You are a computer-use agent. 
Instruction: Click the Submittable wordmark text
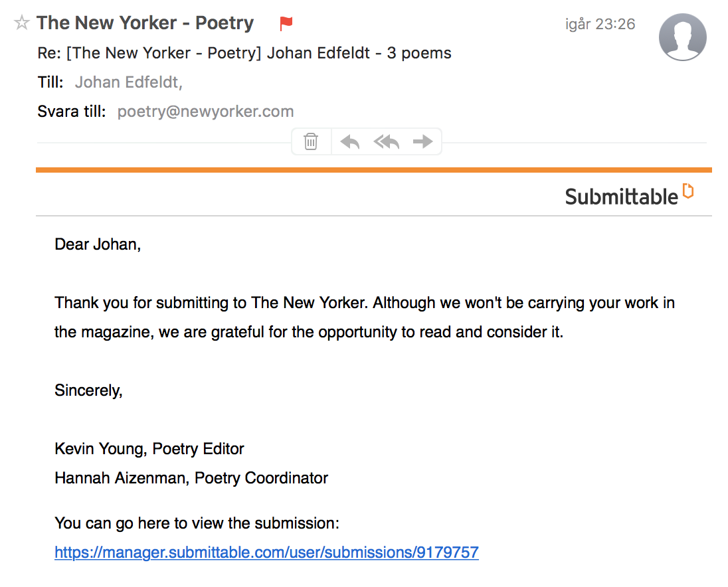pos(621,197)
